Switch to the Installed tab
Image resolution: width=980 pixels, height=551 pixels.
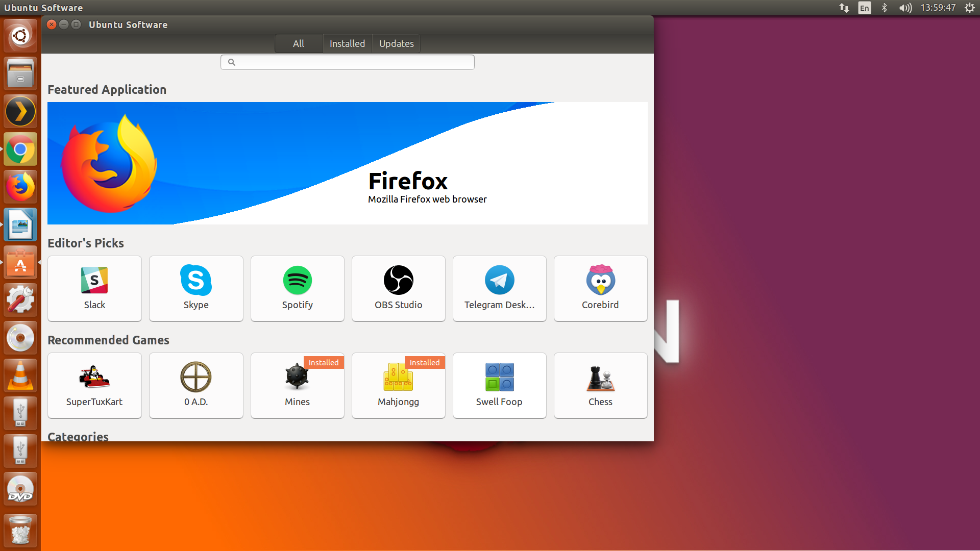coord(347,44)
